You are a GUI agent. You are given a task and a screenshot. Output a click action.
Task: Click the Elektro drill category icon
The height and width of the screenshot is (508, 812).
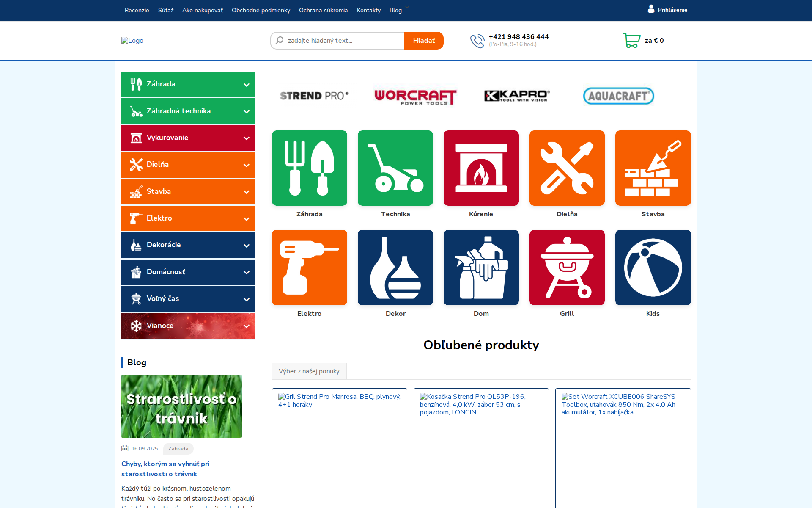click(309, 267)
